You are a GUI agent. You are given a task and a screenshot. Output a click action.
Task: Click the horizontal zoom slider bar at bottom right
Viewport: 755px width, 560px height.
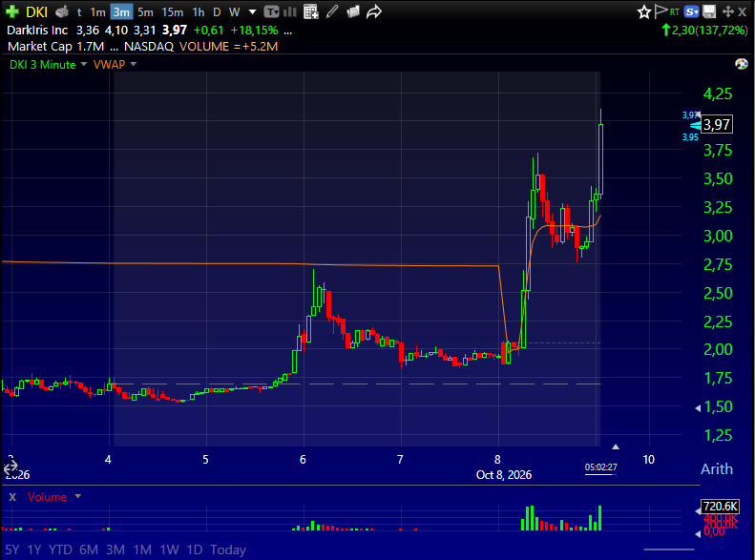669,550
